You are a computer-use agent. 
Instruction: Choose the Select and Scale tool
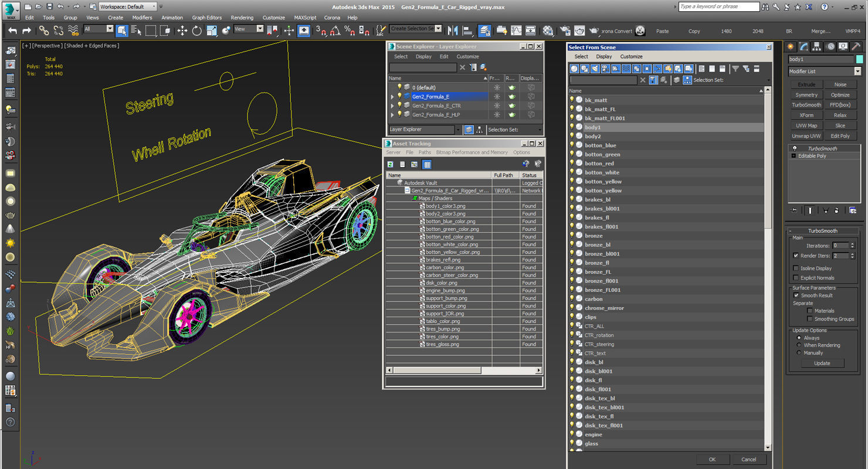coord(211,30)
